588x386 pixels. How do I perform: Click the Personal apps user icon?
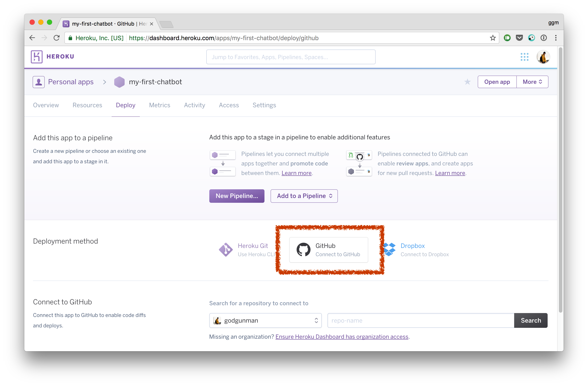[39, 81]
